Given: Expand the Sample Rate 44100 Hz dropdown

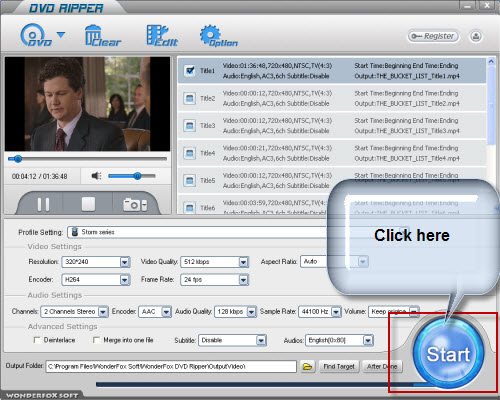Looking at the screenshot, I should [x=336, y=312].
